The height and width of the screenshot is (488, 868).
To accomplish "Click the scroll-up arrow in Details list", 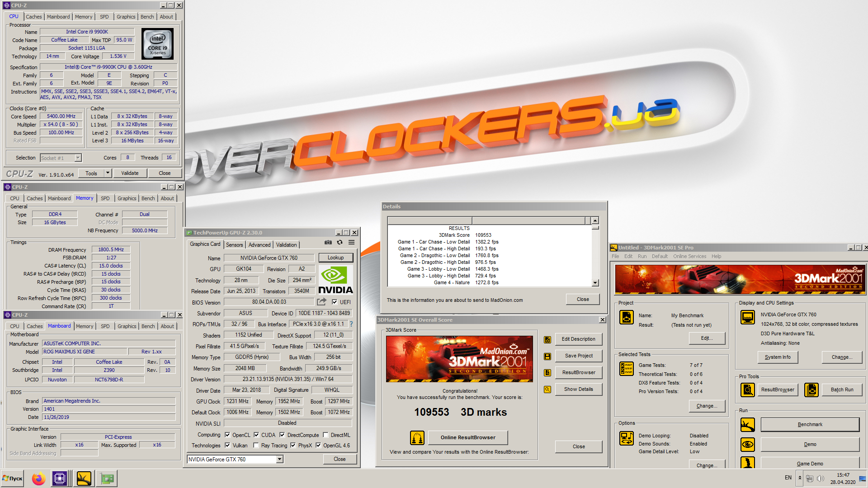I will (595, 221).
